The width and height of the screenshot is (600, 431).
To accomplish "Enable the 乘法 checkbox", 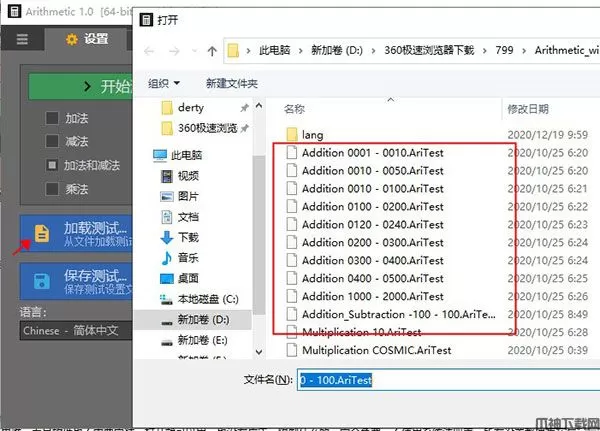I will coord(52,189).
